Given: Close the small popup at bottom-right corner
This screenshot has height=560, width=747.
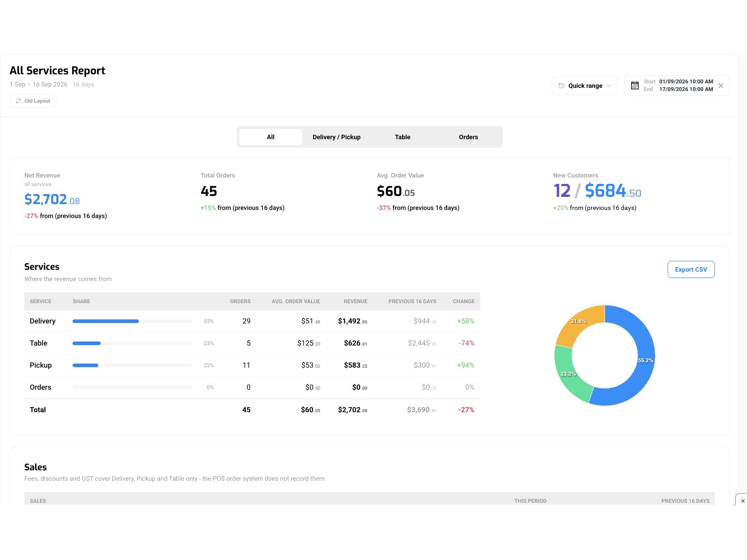Looking at the screenshot, I should tap(742, 501).
